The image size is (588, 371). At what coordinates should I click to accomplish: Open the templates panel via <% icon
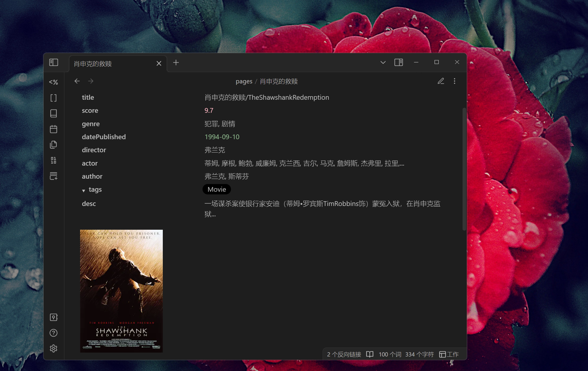[x=54, y=82]
